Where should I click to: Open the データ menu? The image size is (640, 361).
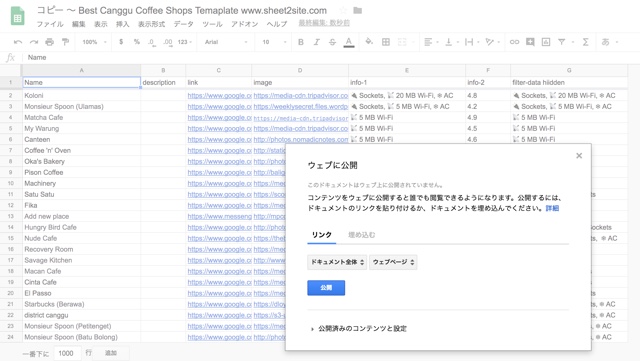pos(183,24)
